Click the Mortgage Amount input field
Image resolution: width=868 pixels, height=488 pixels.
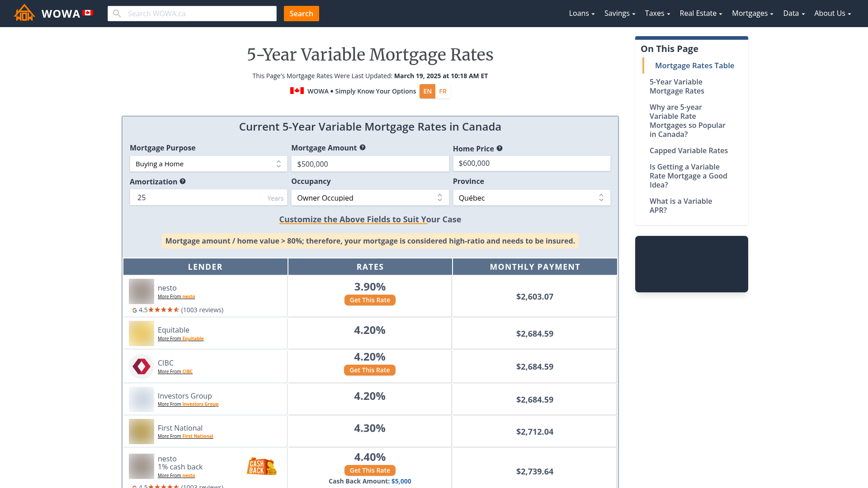[x=370, y=164]
